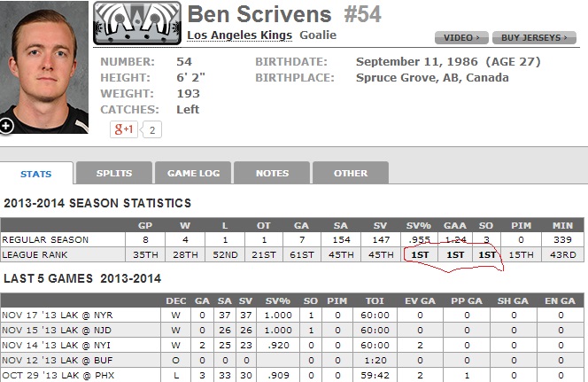
Task: Click the OCT 29 '13 LAK @ PHX game row
Action: 291,375
